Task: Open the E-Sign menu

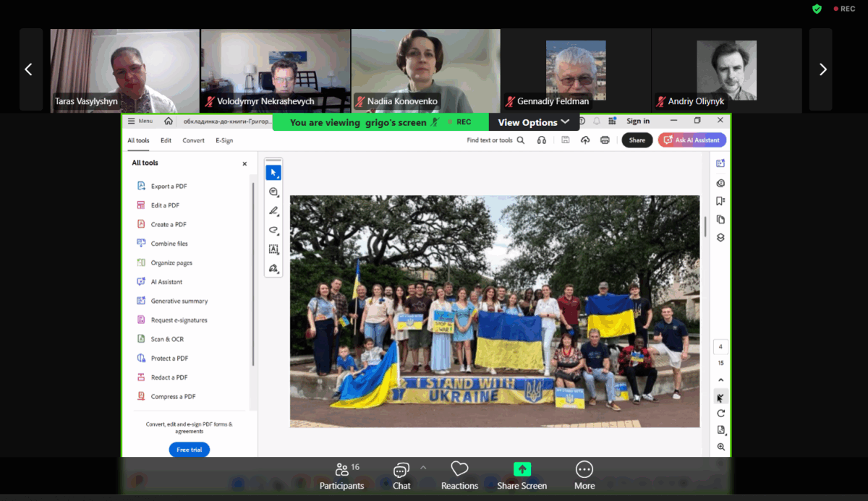Action: (x=224, y=140)
